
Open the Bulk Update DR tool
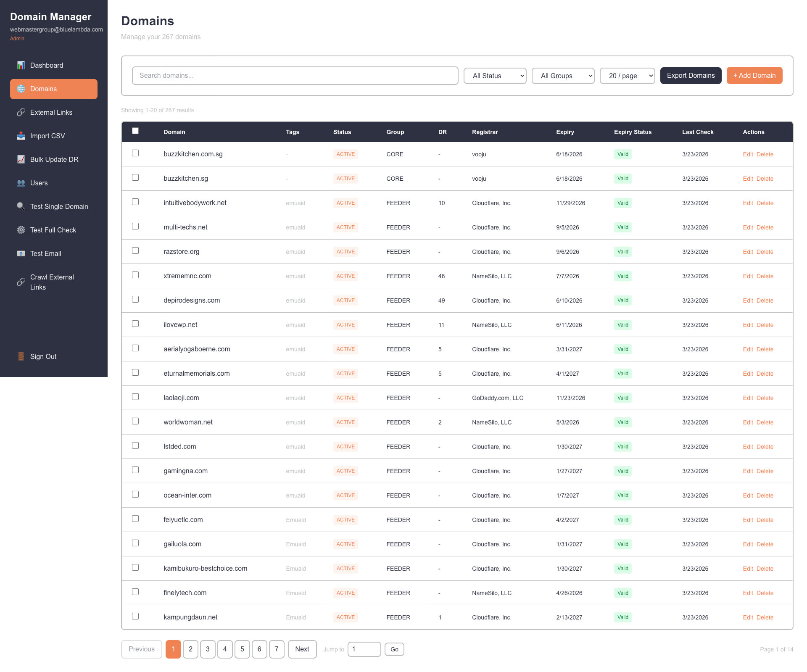(54, 159)
